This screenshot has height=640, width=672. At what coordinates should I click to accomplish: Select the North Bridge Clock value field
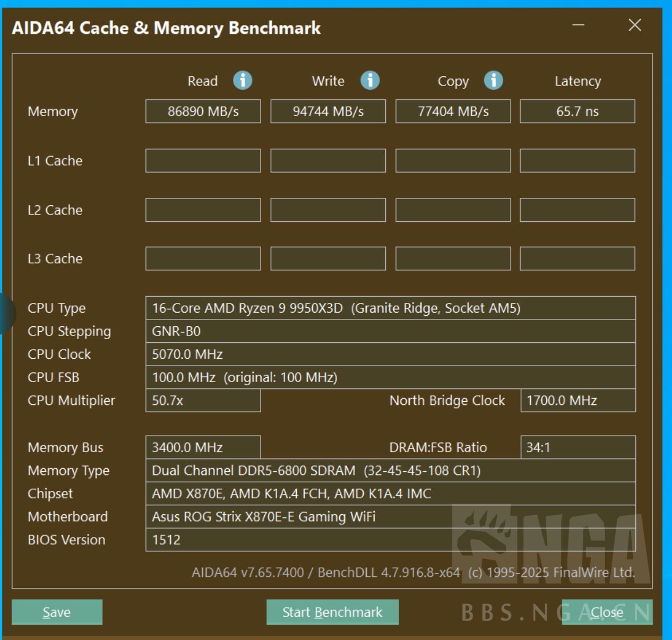pyautogui.click(x=578, y=401)
